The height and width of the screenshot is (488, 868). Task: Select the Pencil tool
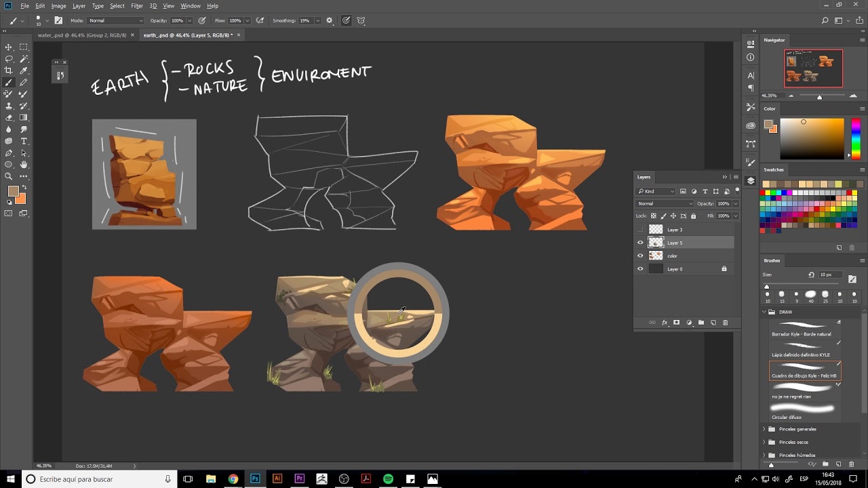point(24,83)
